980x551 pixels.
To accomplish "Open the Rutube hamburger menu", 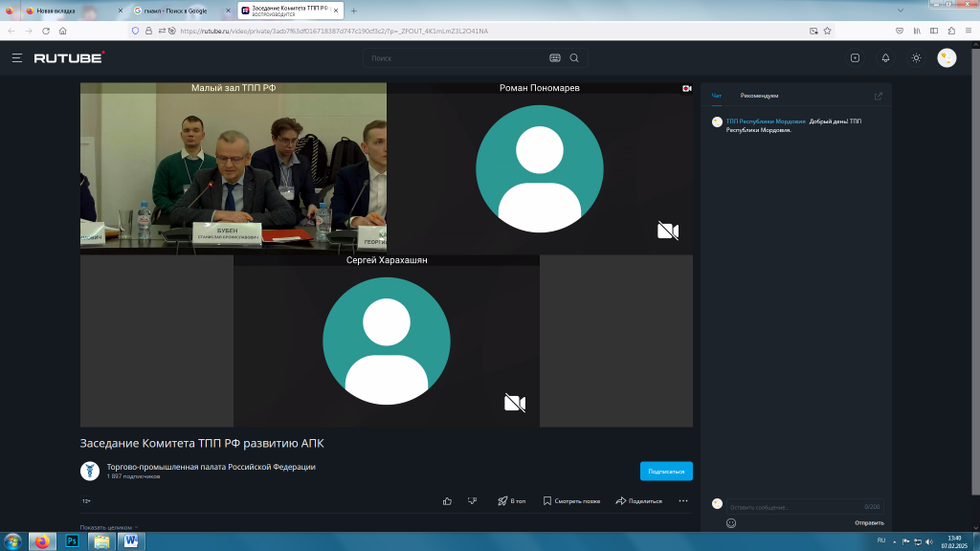I will (17, 58).
